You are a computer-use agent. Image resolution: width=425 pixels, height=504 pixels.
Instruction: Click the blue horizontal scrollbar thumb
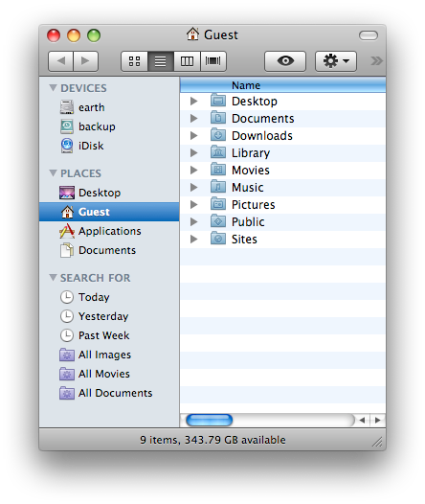click(x=210, y=420)
